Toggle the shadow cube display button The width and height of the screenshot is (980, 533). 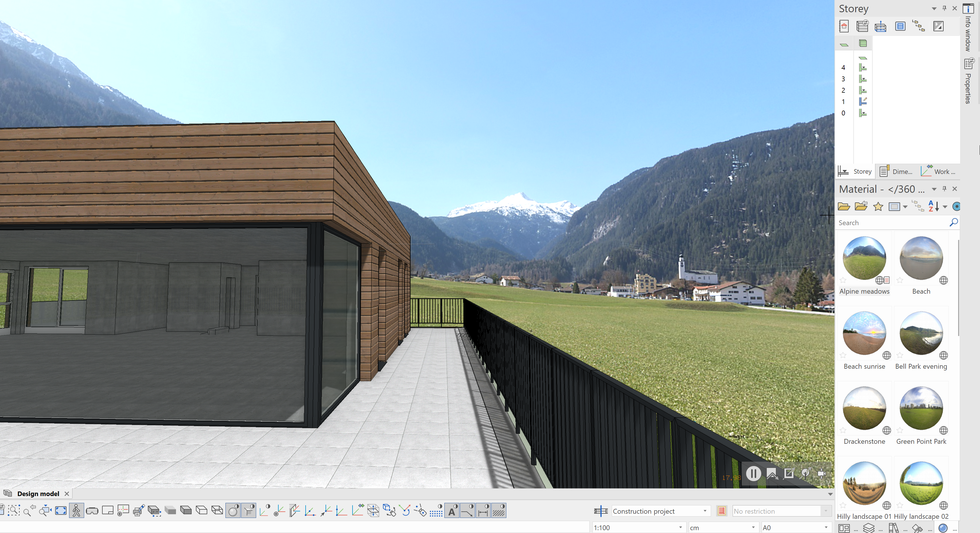coord(248,511)
